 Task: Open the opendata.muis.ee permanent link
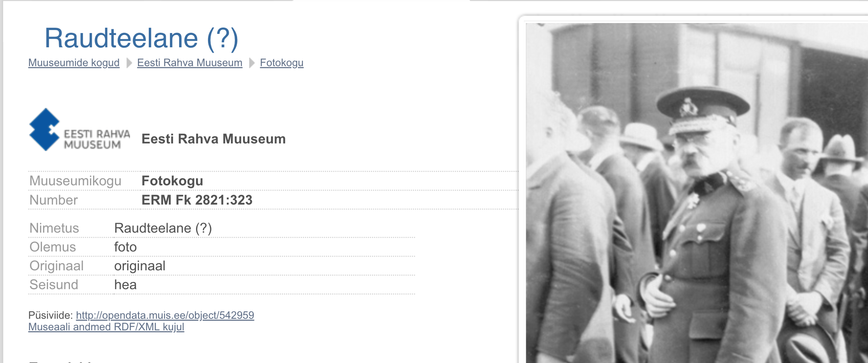pyautogui.click(x=165, y=315)
